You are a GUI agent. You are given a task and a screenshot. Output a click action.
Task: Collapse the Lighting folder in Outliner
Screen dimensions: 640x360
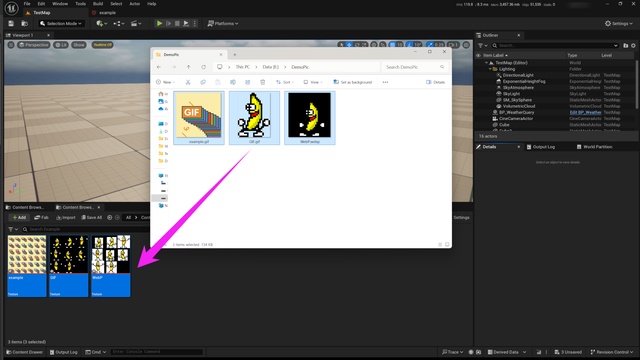click(490, 69)
